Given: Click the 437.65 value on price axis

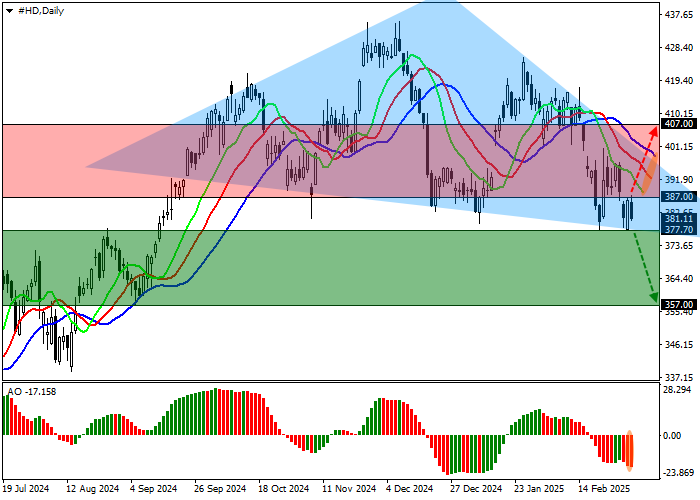Looking at the screenshot, I should point(678,15).
